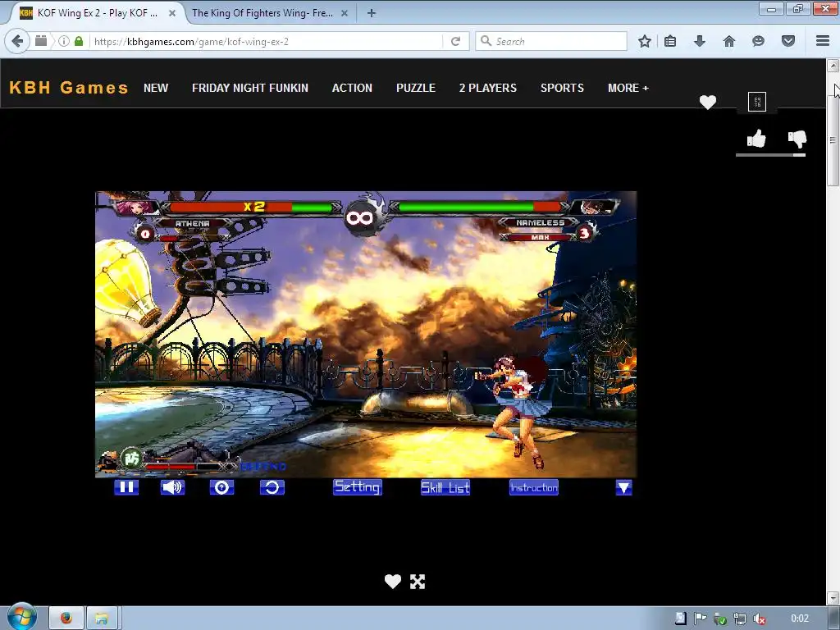Open the NEW games section
Viewport: 840px width, 630px height.
[156, 88]
